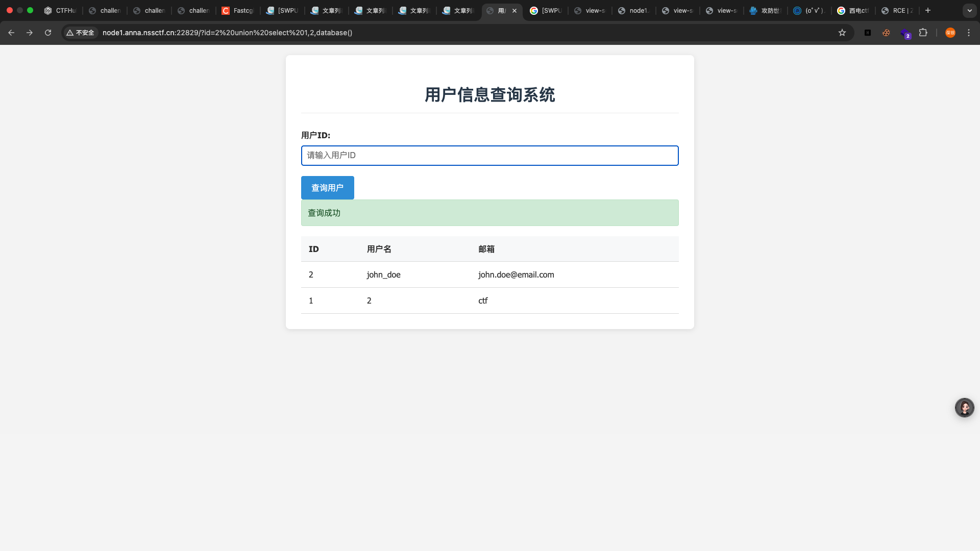Select the john_doe username cell
Screen dimensions: 980x551
383,274
